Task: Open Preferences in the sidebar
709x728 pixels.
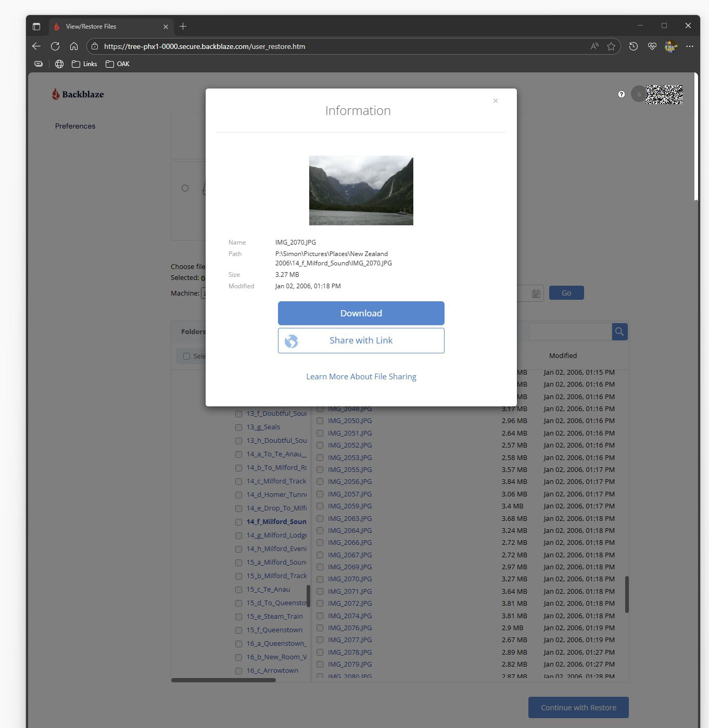Action: coord(75,126)
